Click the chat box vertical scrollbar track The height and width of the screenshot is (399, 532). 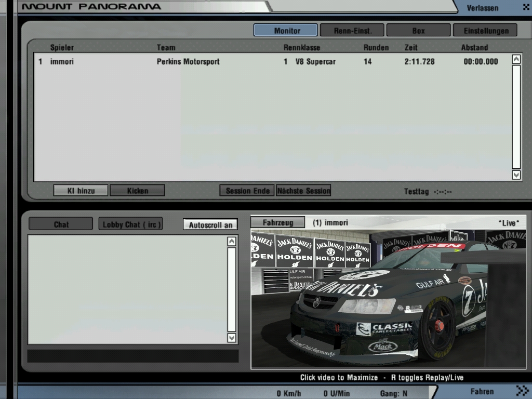click(231, 289)
